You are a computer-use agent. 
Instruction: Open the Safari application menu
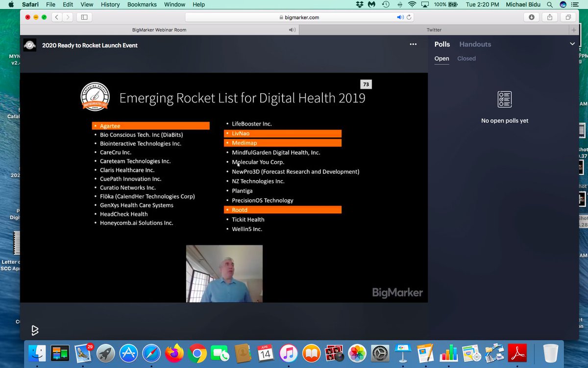30,4
